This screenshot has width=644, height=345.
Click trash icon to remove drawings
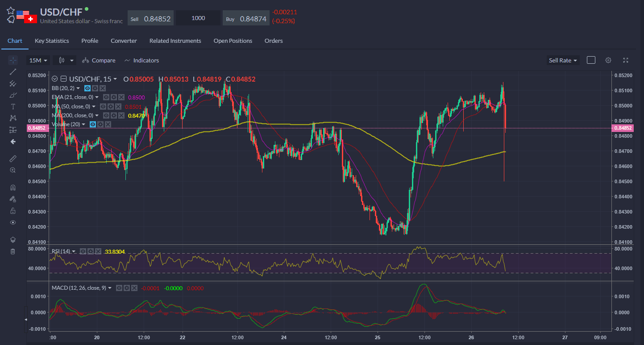[x=13, y=251]
